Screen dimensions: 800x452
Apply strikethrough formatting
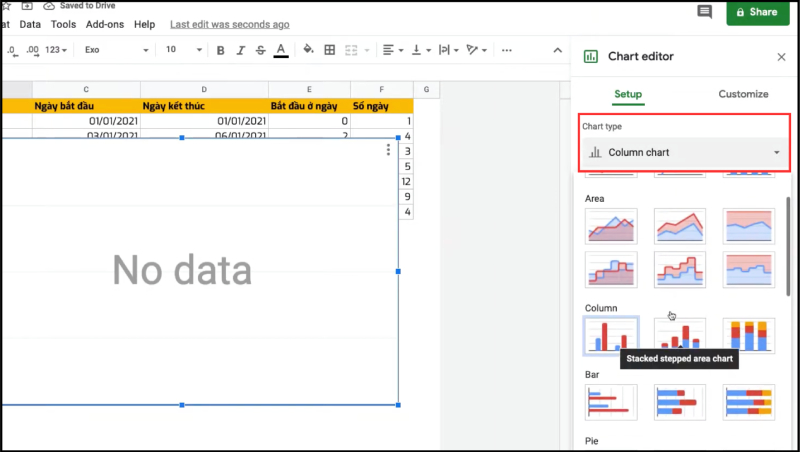[x=260, y=50]
